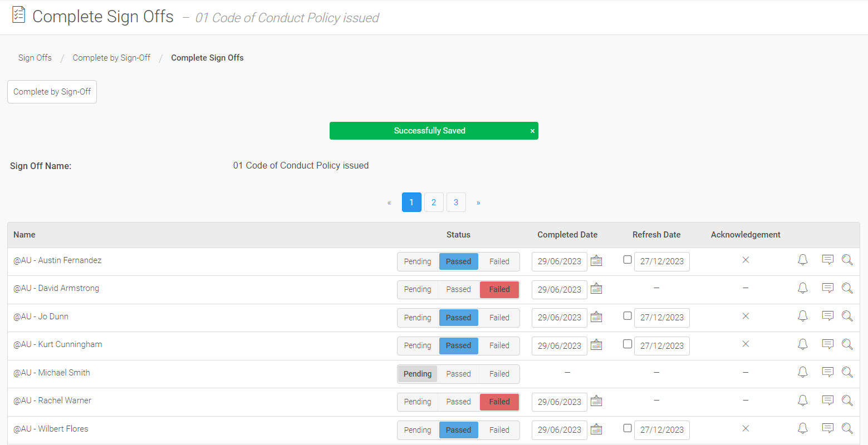Mark David Armstrong as Pending
Screen dimensions: 868x445
(x=418, y=289)
